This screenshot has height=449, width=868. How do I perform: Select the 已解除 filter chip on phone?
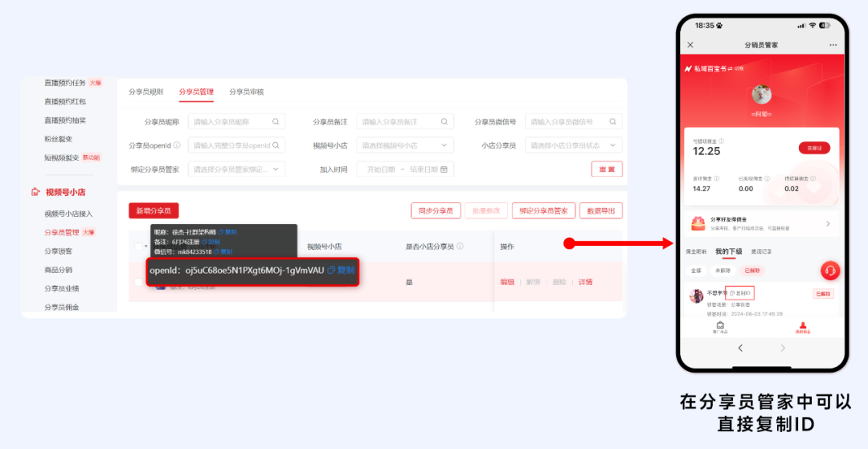pyautogui.click(x=753, y=271)
